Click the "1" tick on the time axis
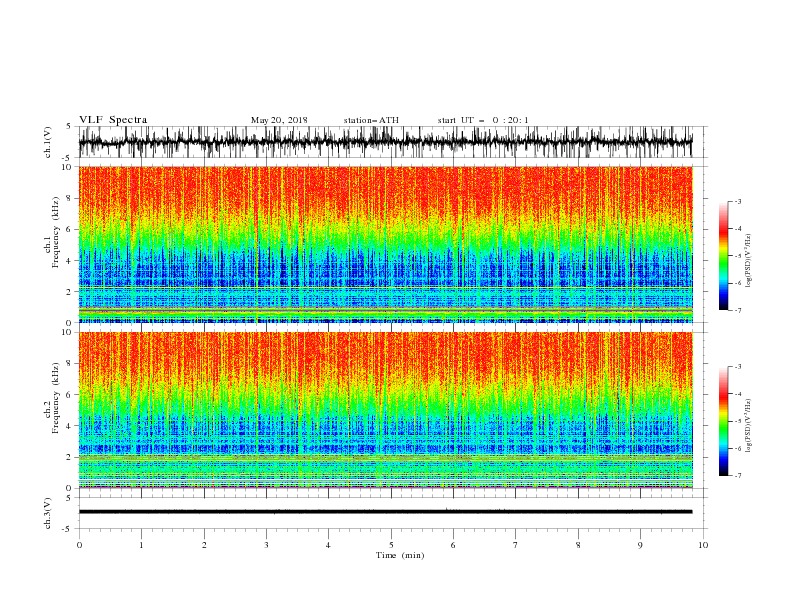Viewport: 792px width, 612px height. click(x=141, y=545)
